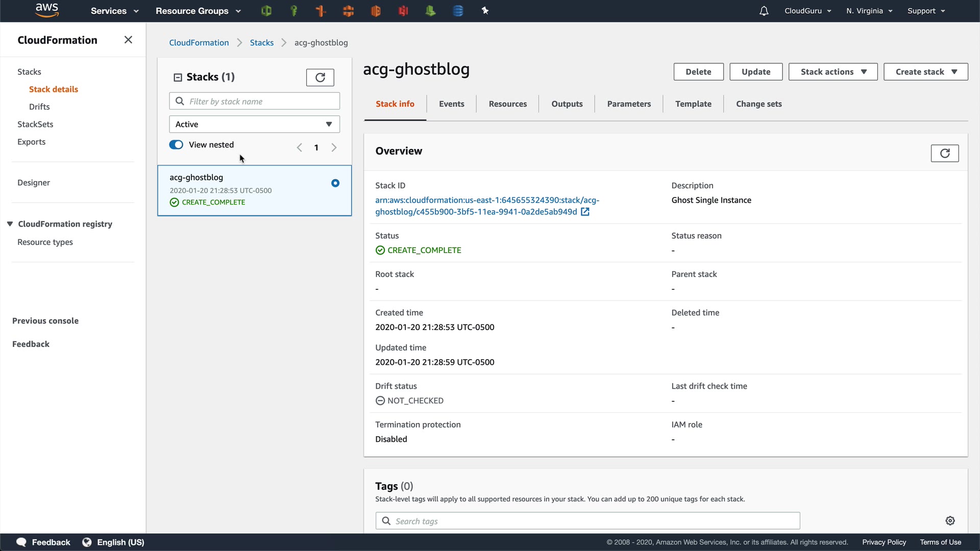Collapse CloudFormation registry section
The image size is (980, 551).
pyautogui.click(x=10, y=224)
